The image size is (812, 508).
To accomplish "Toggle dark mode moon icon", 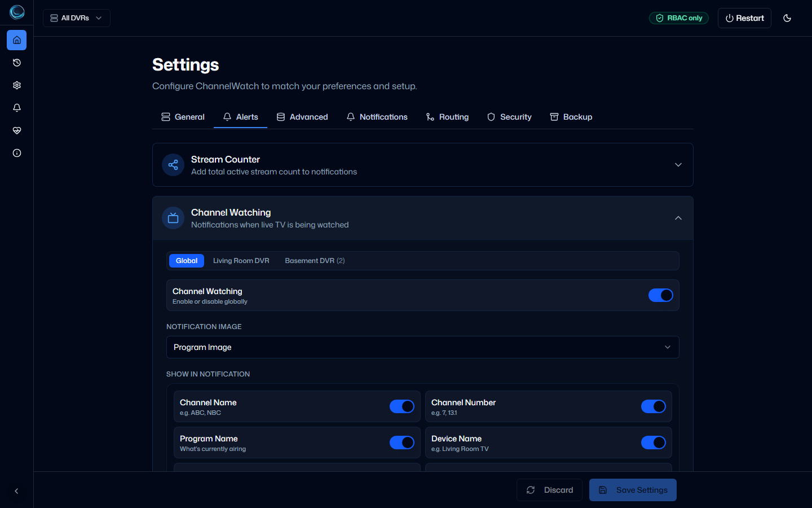I will [x=787, y=18].
